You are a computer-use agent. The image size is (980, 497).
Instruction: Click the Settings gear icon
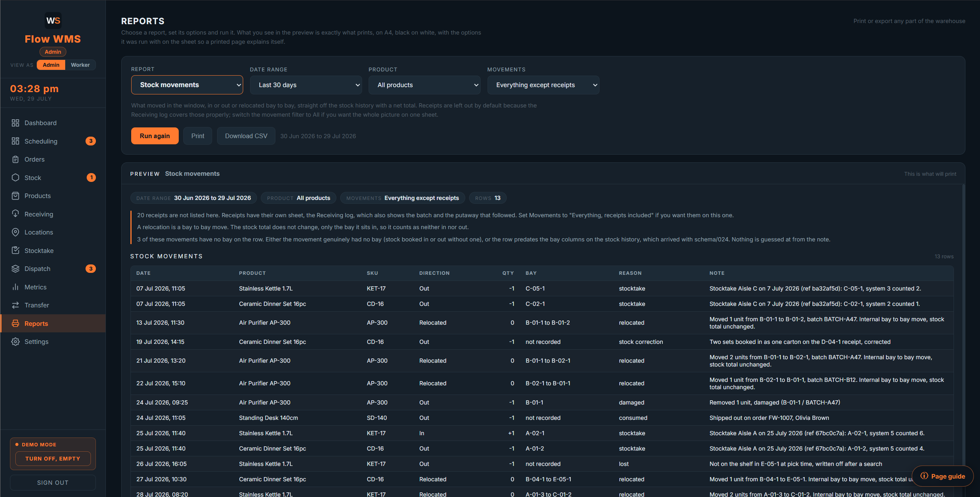15,342
